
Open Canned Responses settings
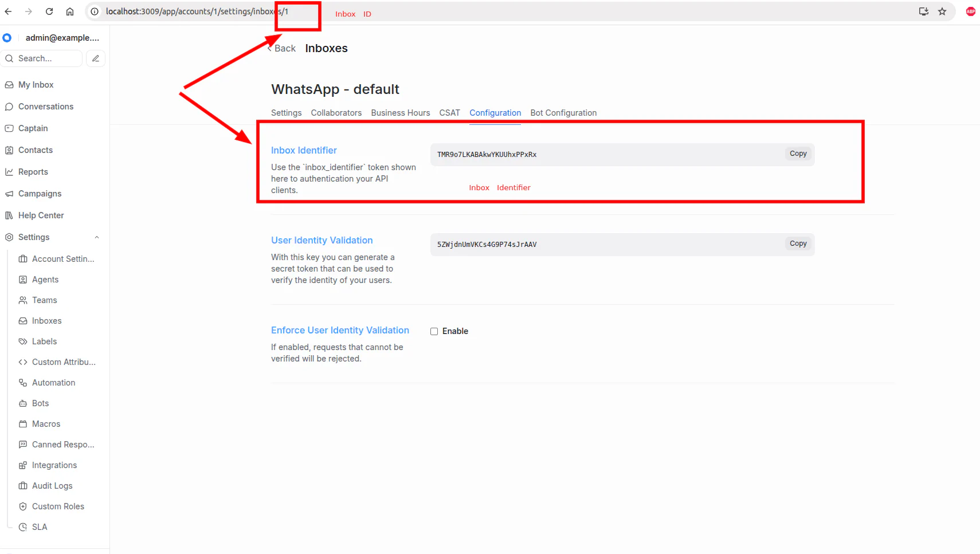[56, 445]
